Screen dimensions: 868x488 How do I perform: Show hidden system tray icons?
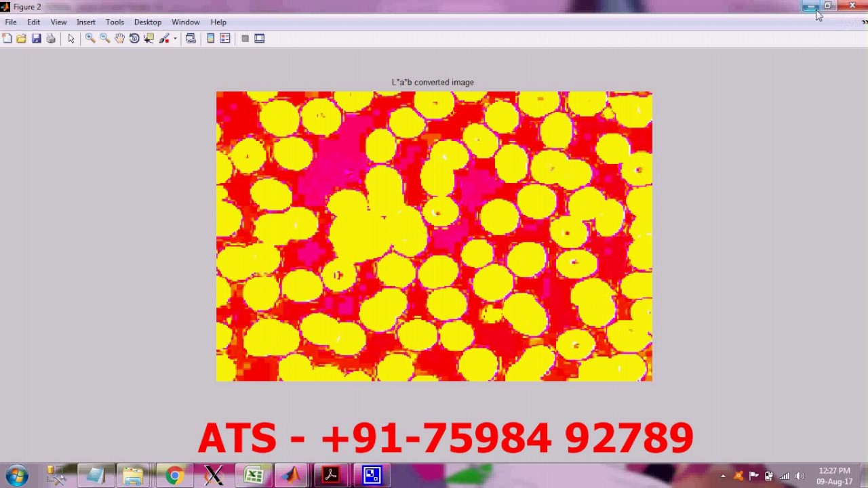pos(723,476)
